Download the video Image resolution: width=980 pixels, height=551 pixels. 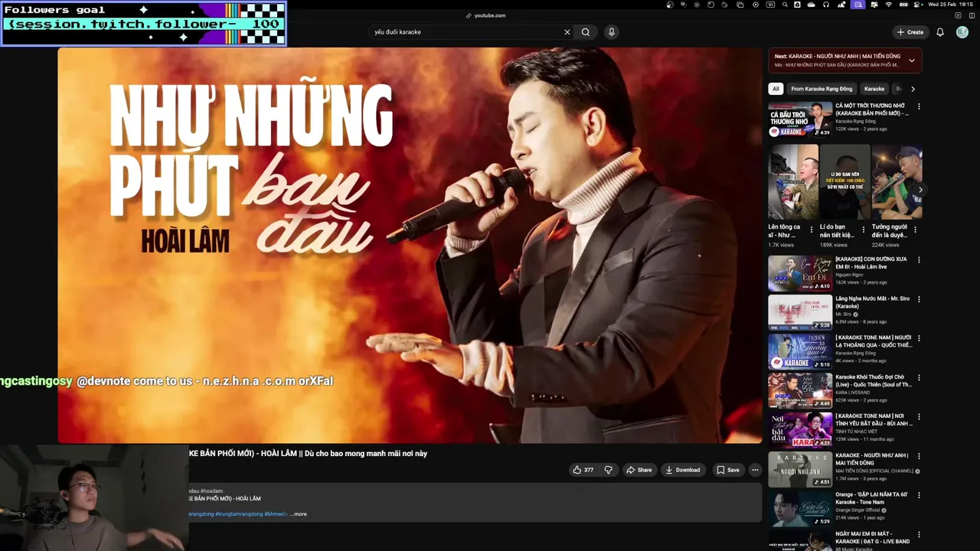[x=683, y=470]
